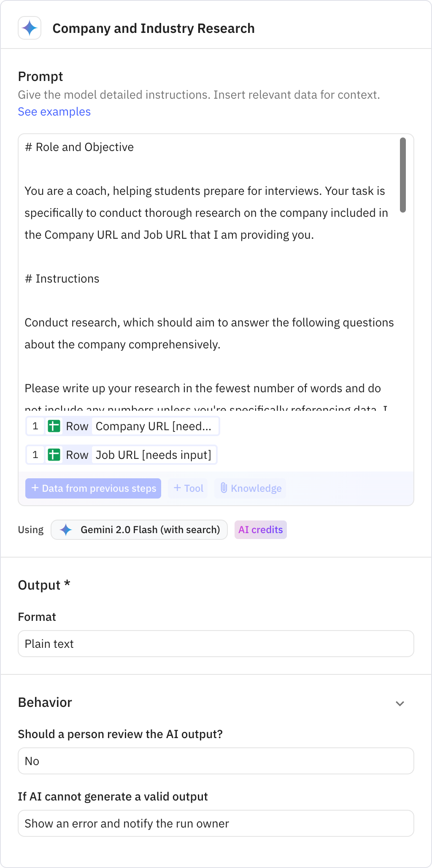This screenshot has width=432, height=868.
Task: Click the Gemini star icon in the model selector
Action: (x=66, y=529)
